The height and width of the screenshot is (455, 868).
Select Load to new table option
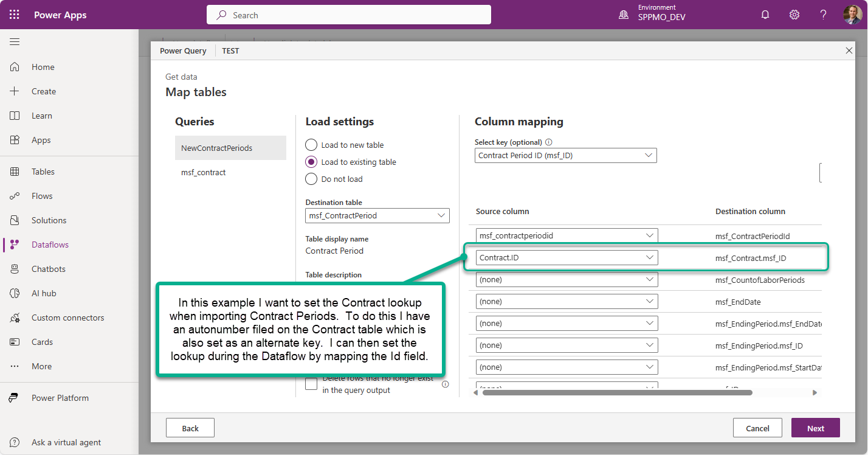coord(311,145)
